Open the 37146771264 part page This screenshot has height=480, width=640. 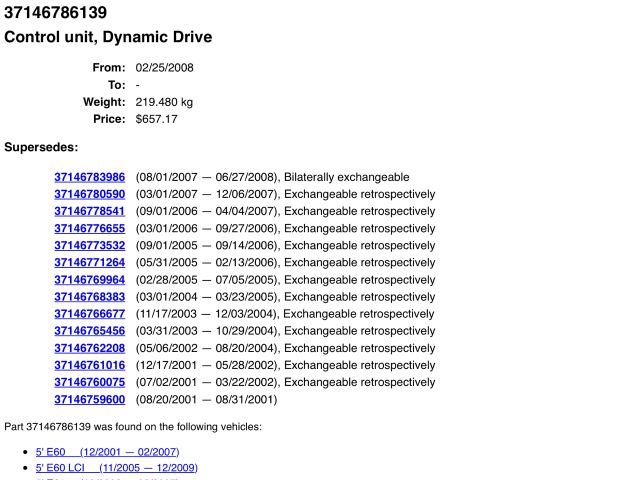90,262
